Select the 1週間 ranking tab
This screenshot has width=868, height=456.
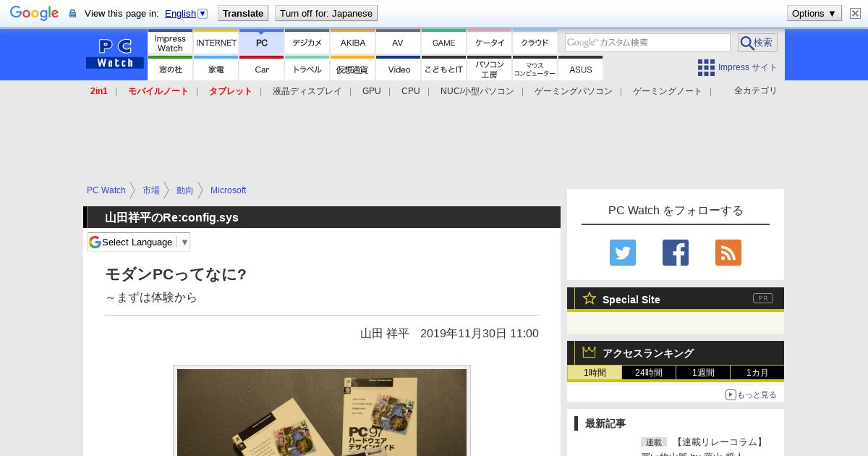[703, 373]
